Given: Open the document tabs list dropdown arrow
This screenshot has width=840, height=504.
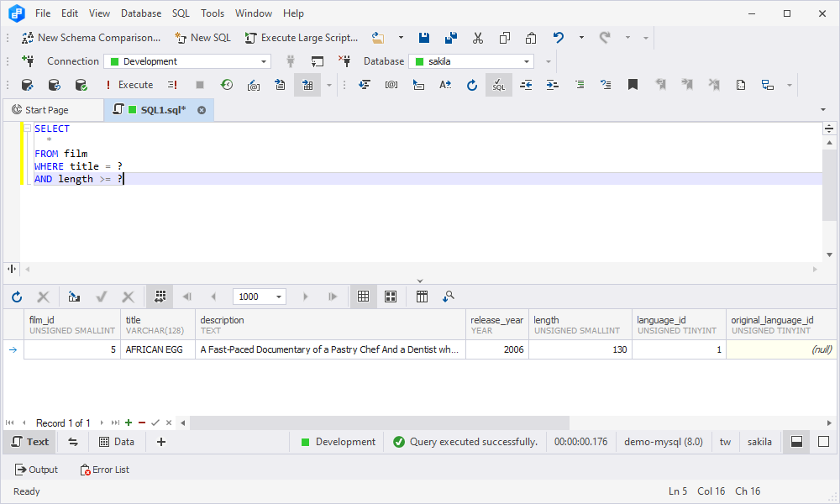Looking at the screenshot, I should pos(823,110).
